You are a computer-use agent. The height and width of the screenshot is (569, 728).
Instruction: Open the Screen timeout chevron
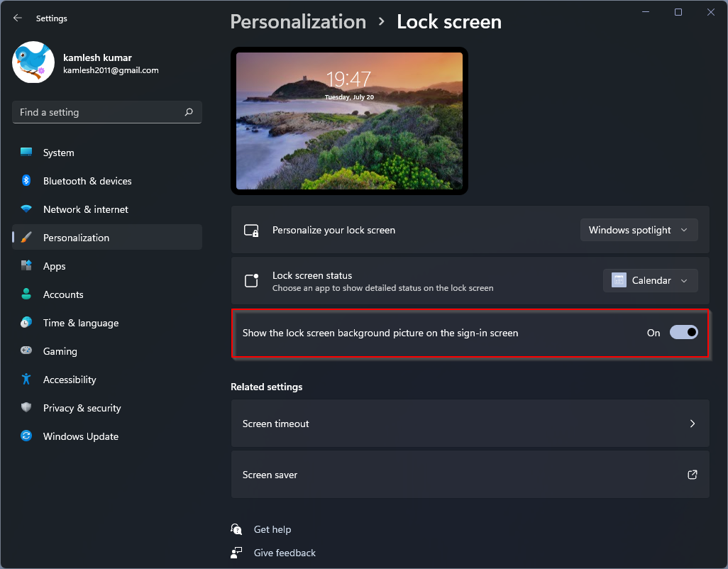pos(693,424)
